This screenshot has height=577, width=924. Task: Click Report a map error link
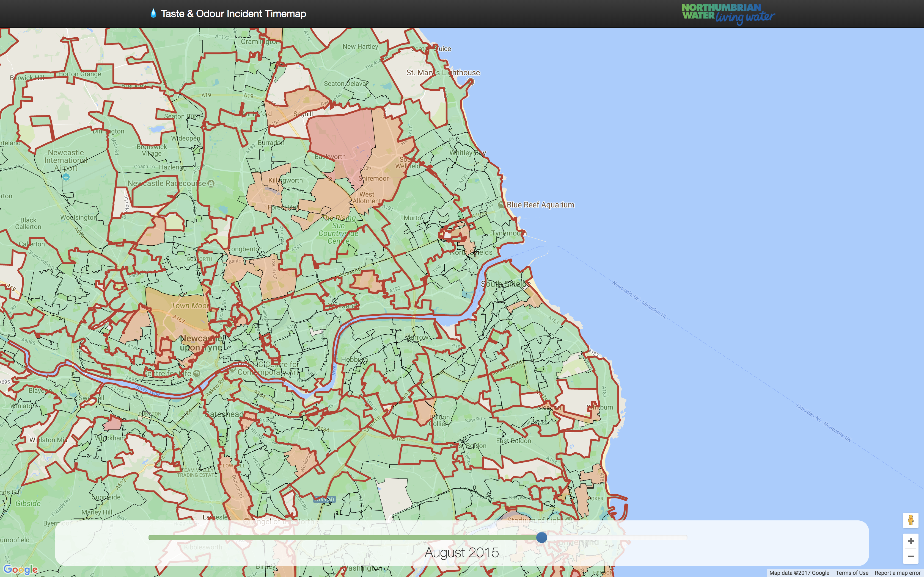click(898, 573)
